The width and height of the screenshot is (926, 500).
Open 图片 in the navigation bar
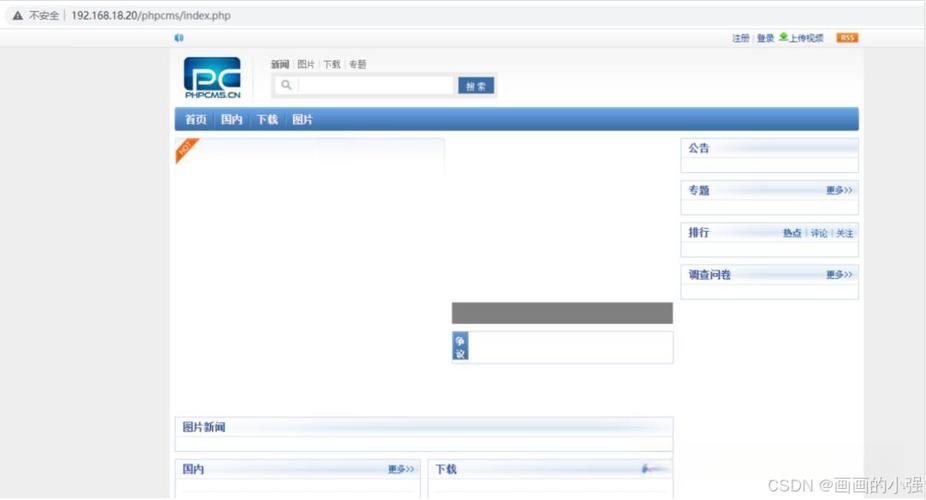tap(302, 119)
